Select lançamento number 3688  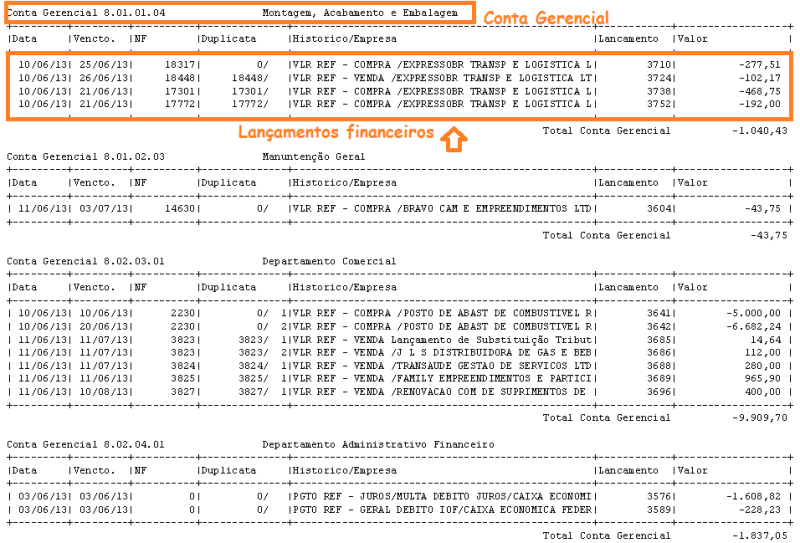(x=659, y=366)
